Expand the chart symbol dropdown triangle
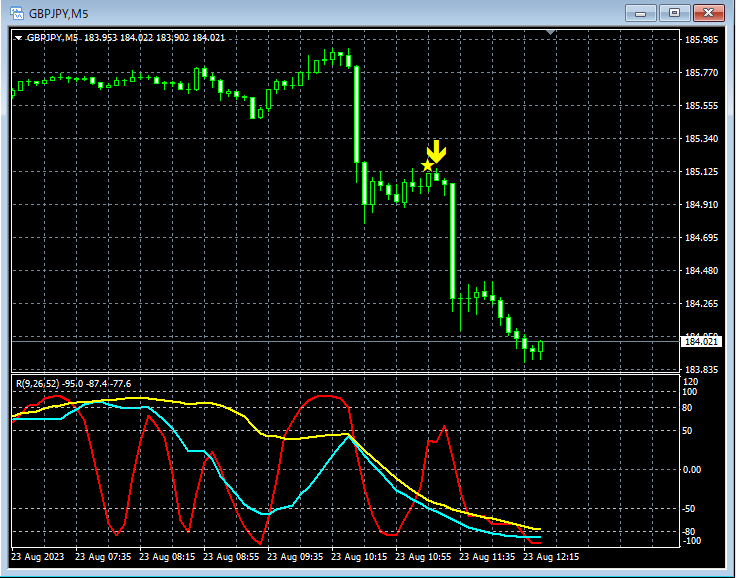The image size is (737, 578). tap(18, 38)
